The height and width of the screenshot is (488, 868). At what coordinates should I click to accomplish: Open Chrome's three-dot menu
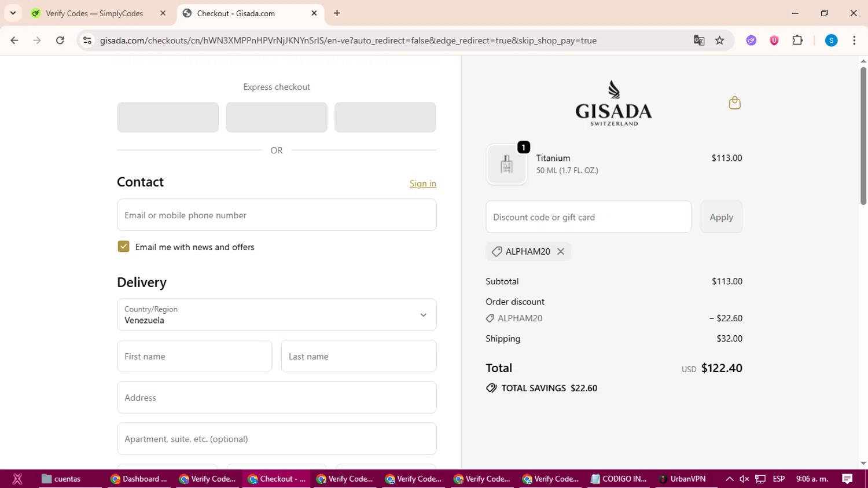pos(854,41)
